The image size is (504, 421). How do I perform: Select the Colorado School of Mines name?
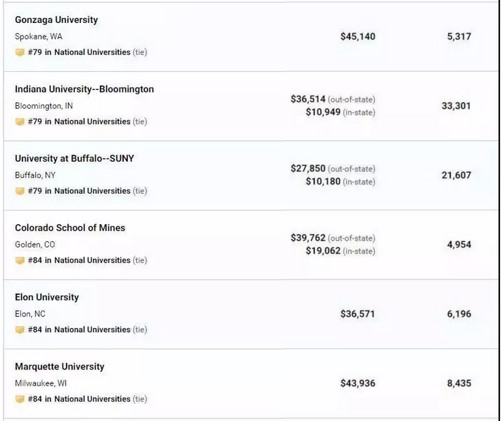pos(70,228)
